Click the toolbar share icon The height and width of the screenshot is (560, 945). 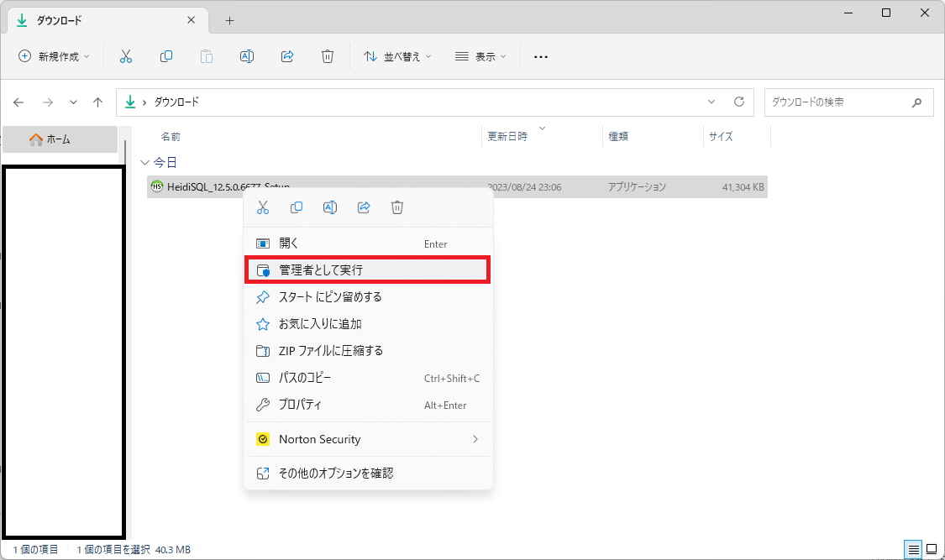pyautogui.click(x=287, y=56)
